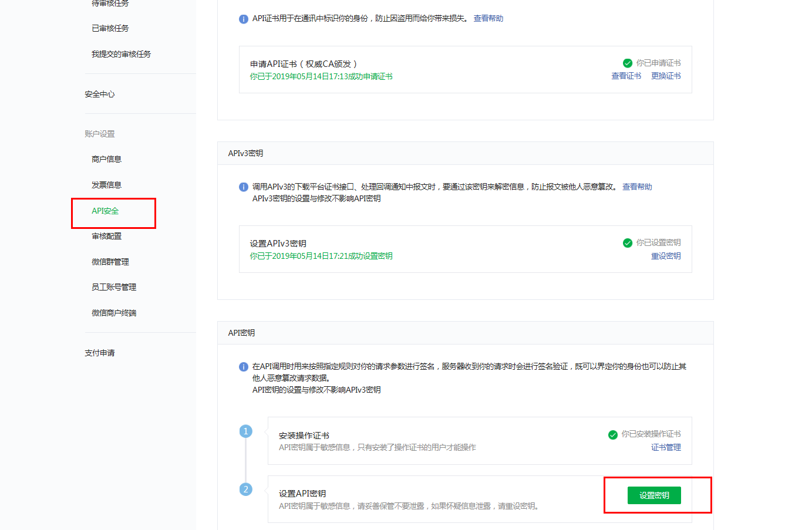This screenshot has height=530, width=812.
Task: Click the API密钥 section header
Action: coord(241,333)
